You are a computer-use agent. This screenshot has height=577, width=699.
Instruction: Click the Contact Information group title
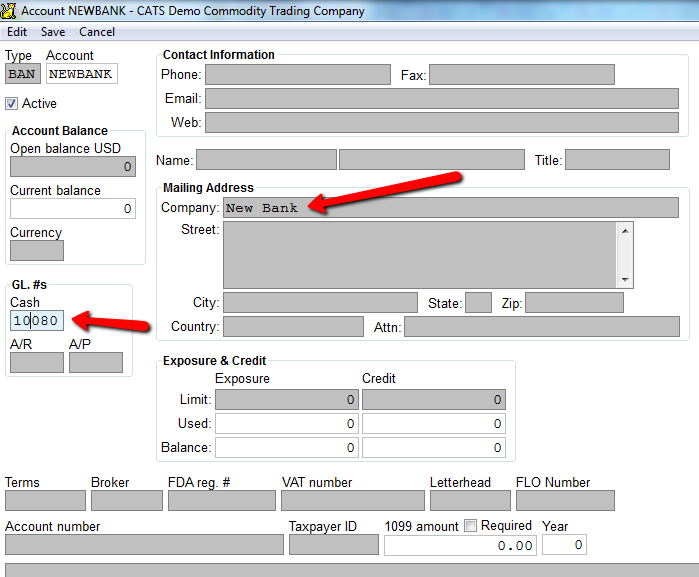click(x=218, y=54)
